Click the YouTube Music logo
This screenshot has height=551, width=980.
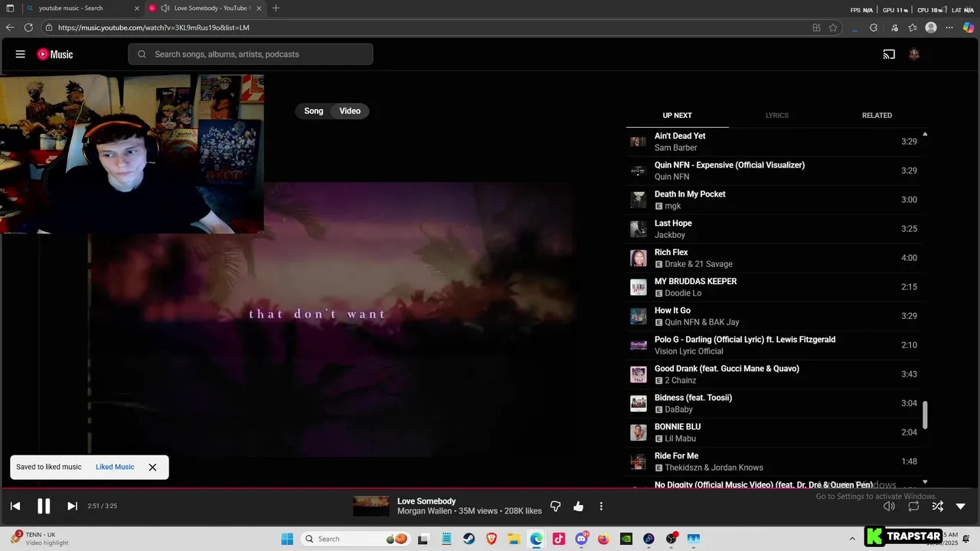(x=55, y=54)
